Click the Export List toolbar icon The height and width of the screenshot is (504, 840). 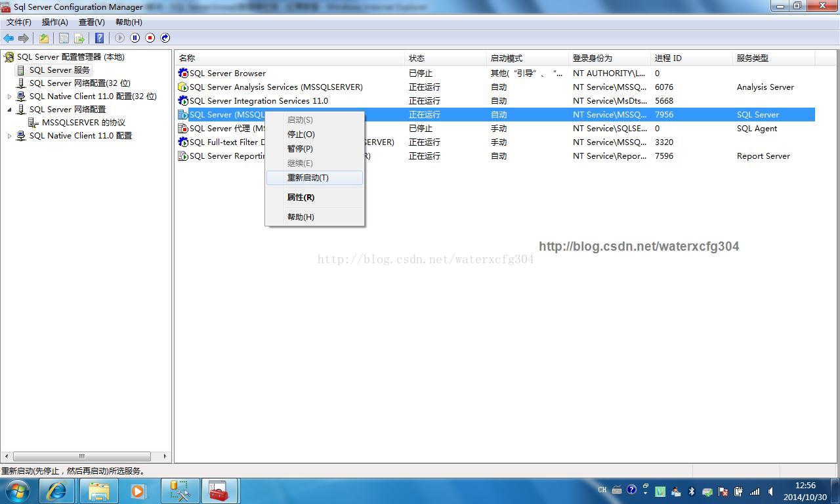pos(79,38)
